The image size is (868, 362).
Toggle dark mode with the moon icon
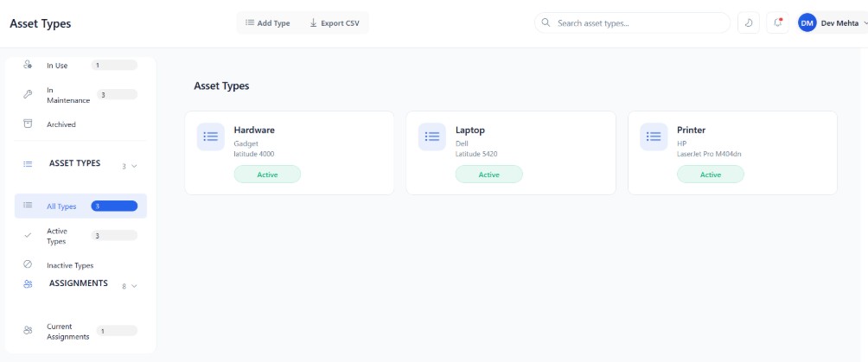tap(749, 23)
